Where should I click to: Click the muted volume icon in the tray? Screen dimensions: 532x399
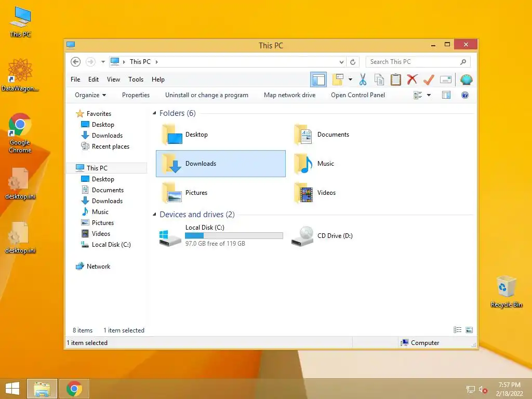pos(483,390)
